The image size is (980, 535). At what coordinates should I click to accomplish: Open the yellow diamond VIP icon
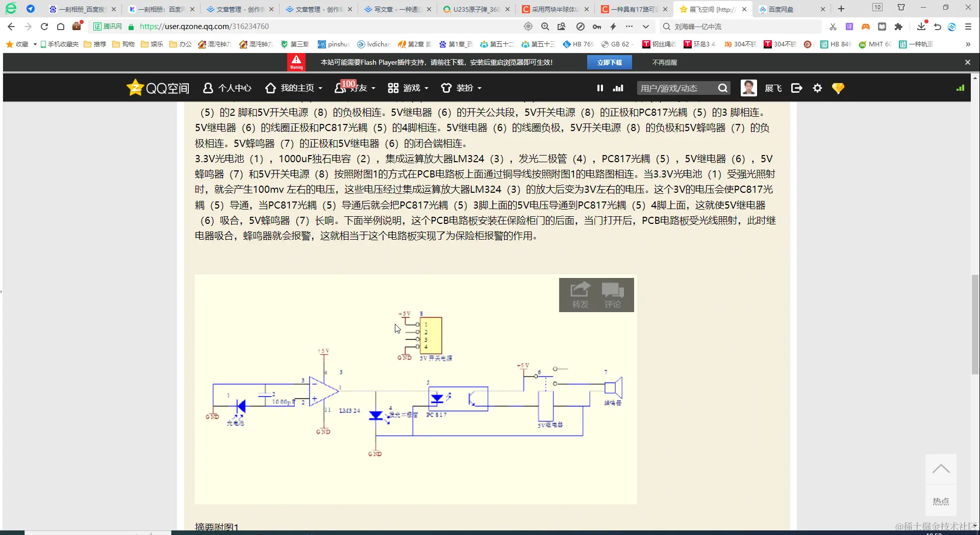(838, 88)
